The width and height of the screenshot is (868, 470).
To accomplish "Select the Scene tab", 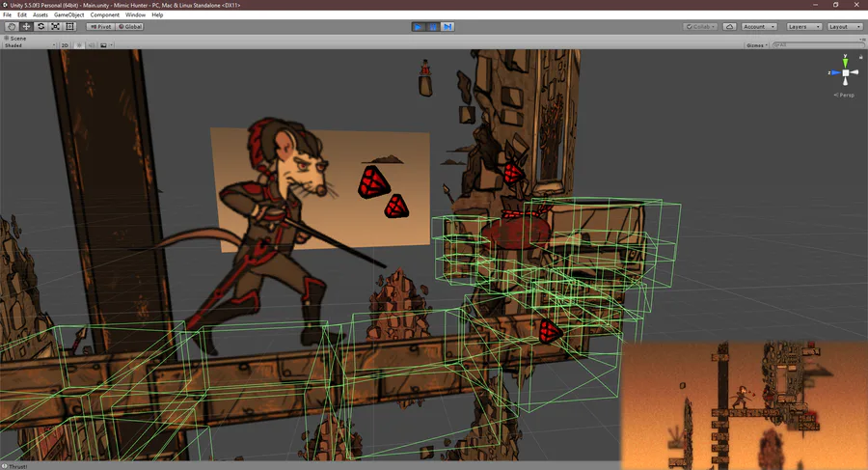I will [15, 39].
